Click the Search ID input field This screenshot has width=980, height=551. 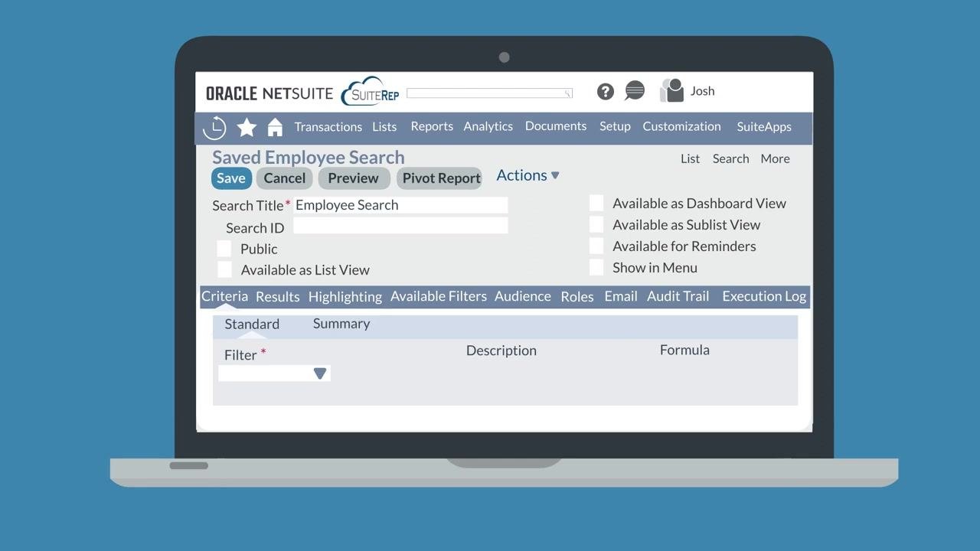click(x=400, y=226)
